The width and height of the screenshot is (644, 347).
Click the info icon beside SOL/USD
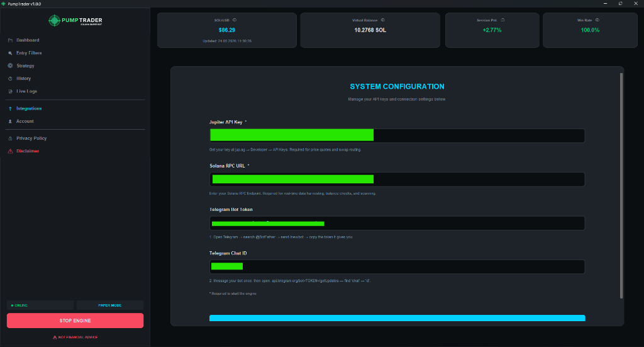pos(235,20)
